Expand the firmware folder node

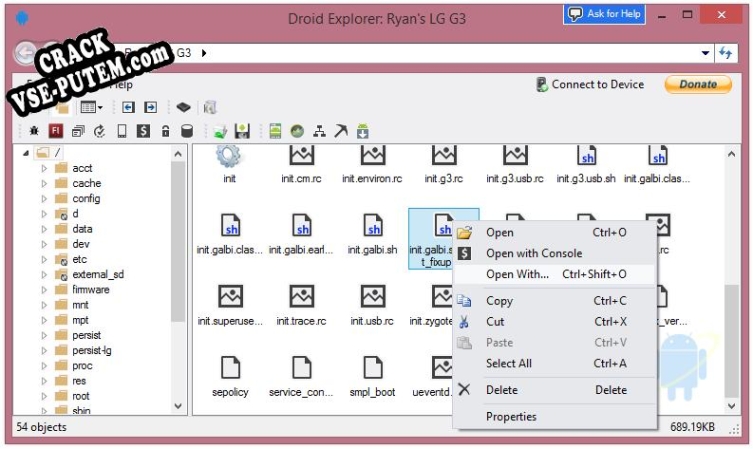point(44,290)
